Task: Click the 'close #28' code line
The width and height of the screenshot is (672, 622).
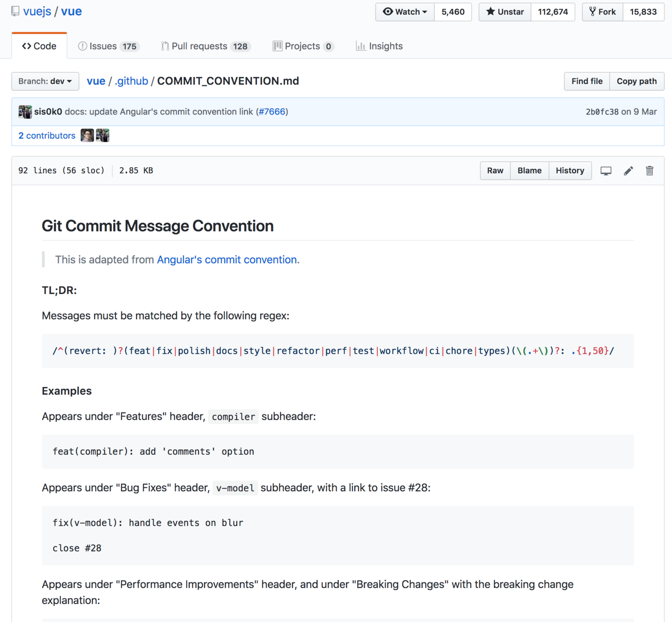Action: tap(77, 548)
